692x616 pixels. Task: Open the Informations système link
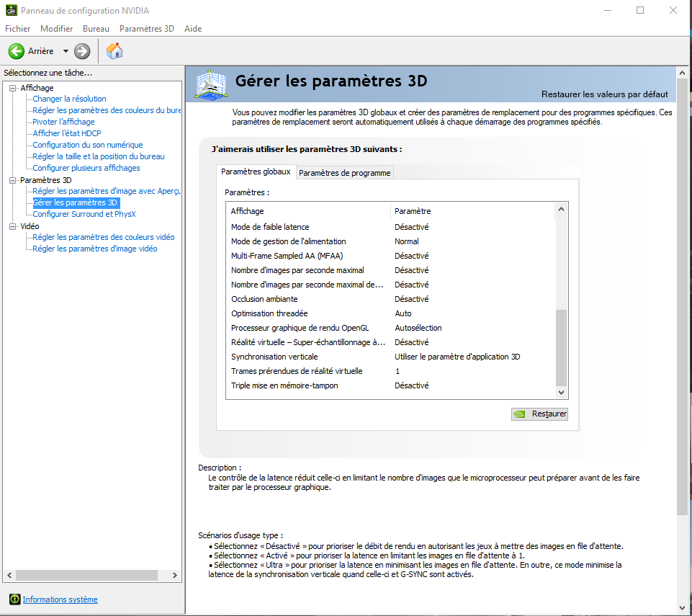click(60, 599)
